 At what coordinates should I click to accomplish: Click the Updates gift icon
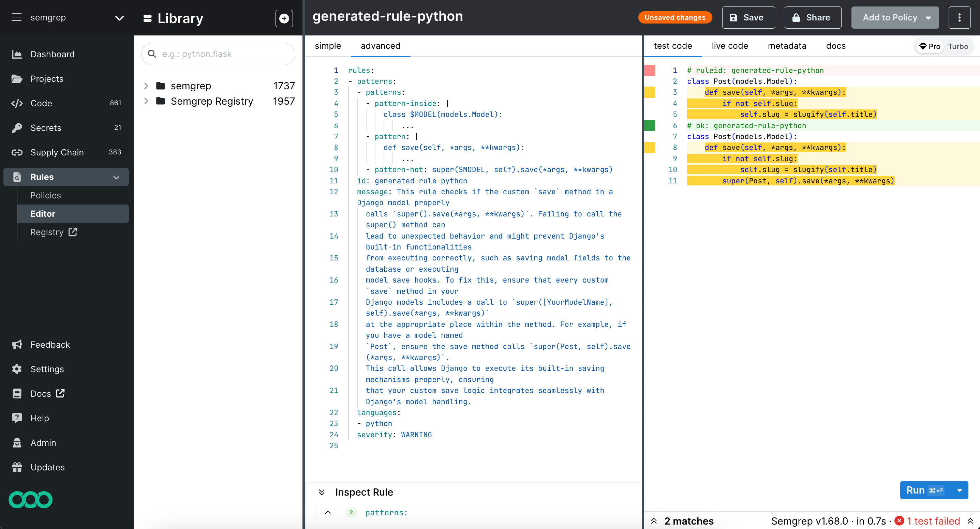tap(17, 467)
